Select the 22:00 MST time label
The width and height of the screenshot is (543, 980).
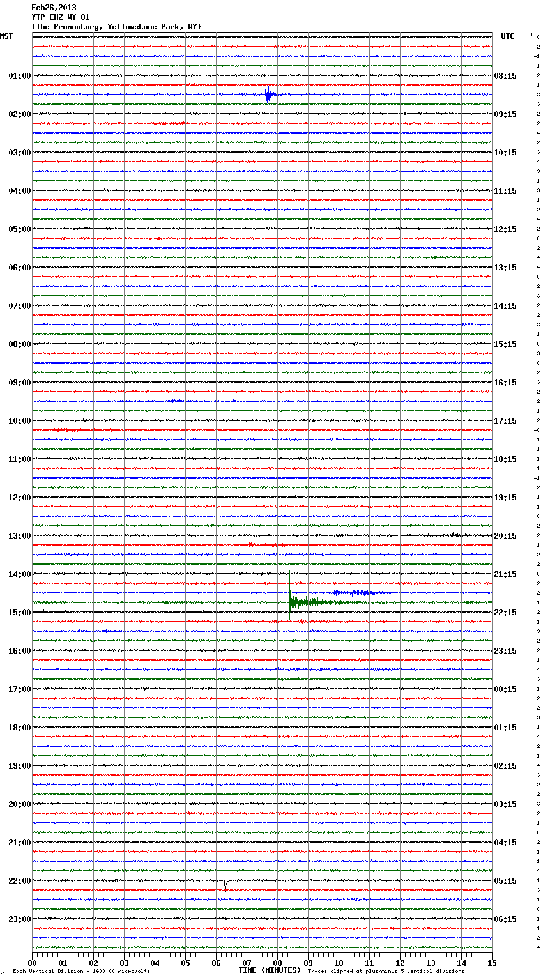[x=20, y=881]
